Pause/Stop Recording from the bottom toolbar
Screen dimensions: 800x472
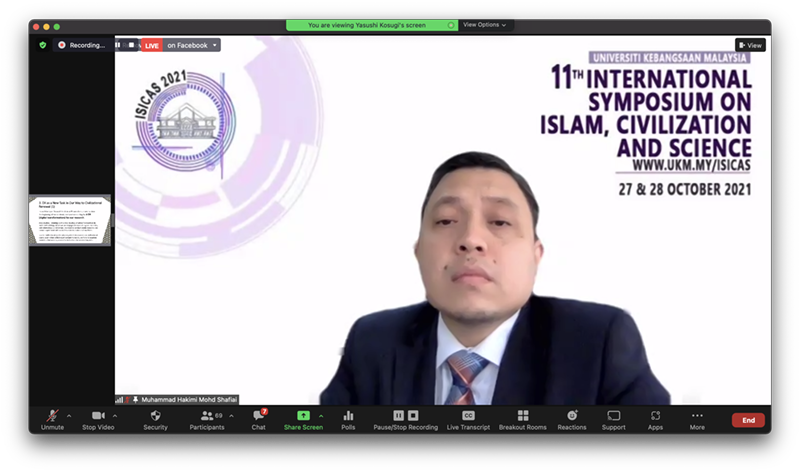(x=405, y=418)
